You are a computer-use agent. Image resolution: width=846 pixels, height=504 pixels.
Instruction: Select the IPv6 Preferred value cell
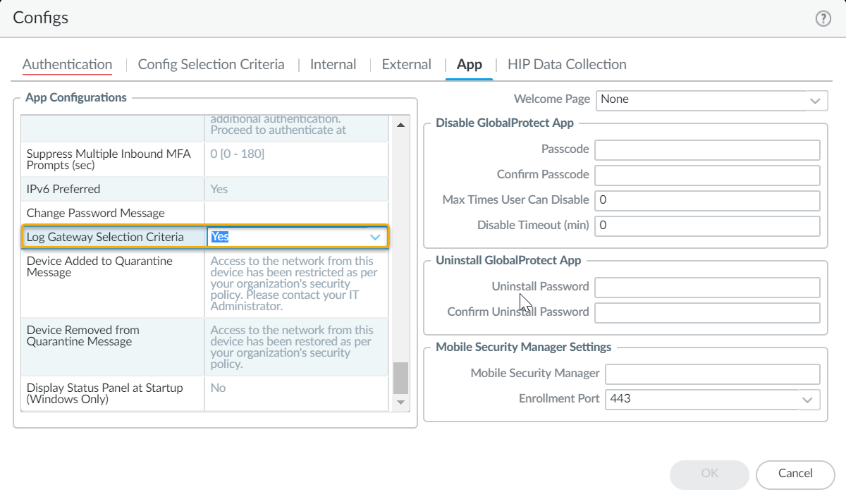pyautogui.click(x=296, y=189)
